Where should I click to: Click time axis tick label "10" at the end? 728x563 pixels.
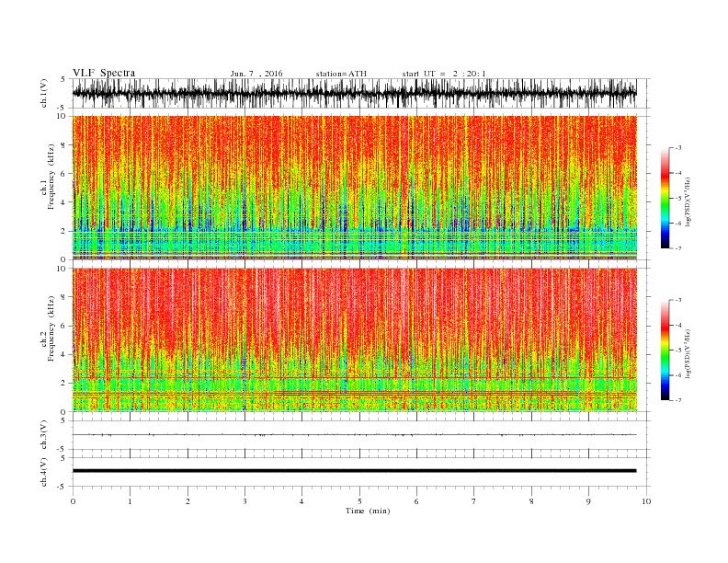pos(646,501)
